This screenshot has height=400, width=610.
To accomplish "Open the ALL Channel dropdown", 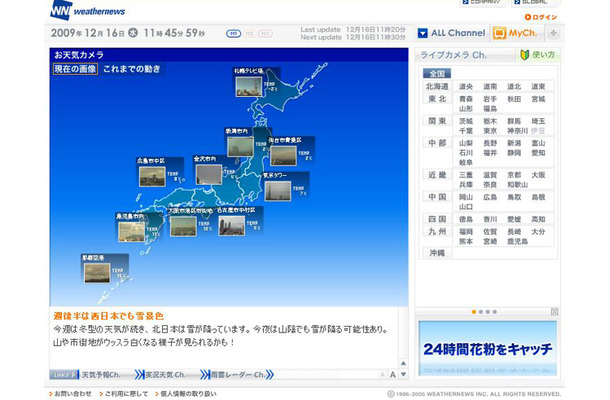I will [x=452, y=33].
